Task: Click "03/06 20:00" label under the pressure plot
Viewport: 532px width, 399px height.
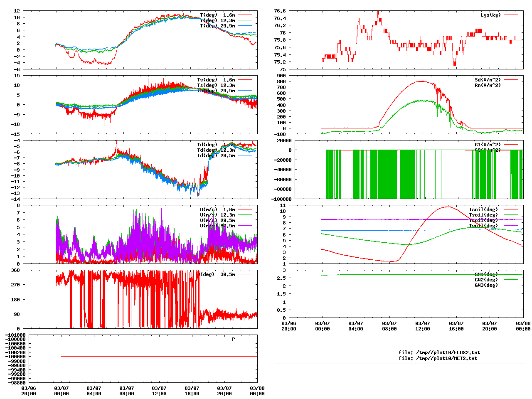Action: click(x=29, y=391)
